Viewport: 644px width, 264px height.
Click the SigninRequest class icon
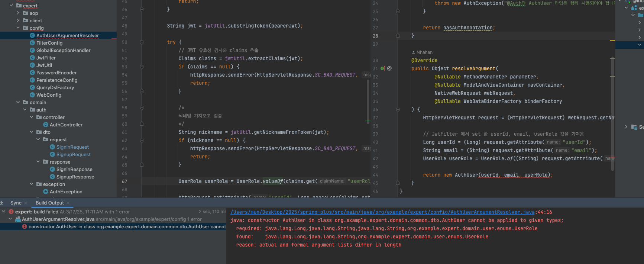point(52,147)
